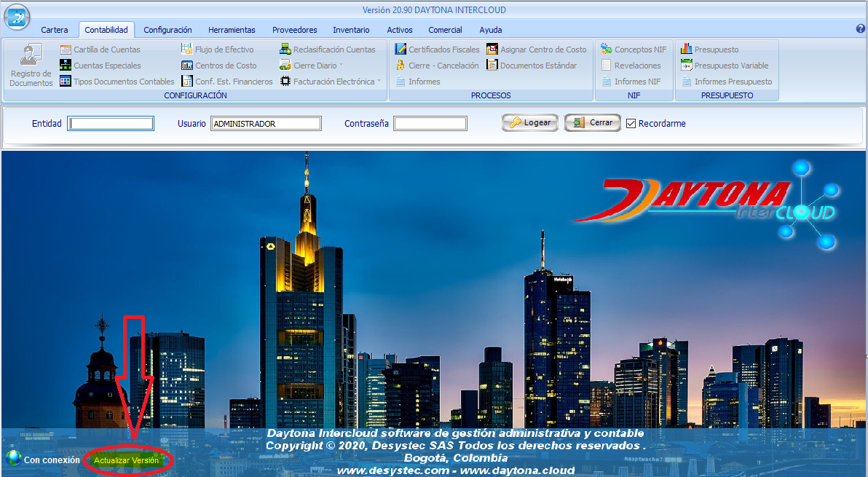Click the Actualizar Versión link
This screenshot has height=477, width=868.
(x=126, y=460)
